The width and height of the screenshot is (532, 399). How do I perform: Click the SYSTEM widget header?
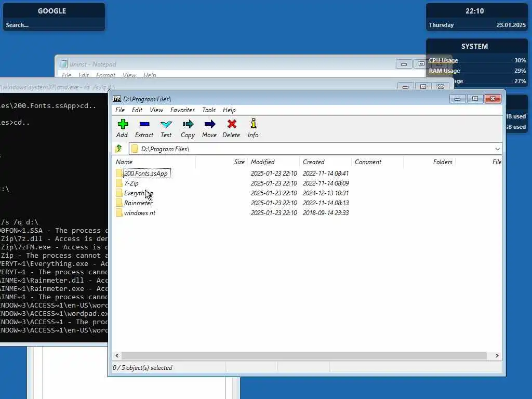click(474, 46)
